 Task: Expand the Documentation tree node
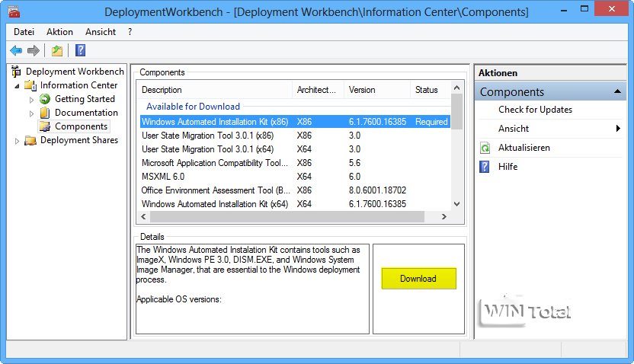(32, 113)
